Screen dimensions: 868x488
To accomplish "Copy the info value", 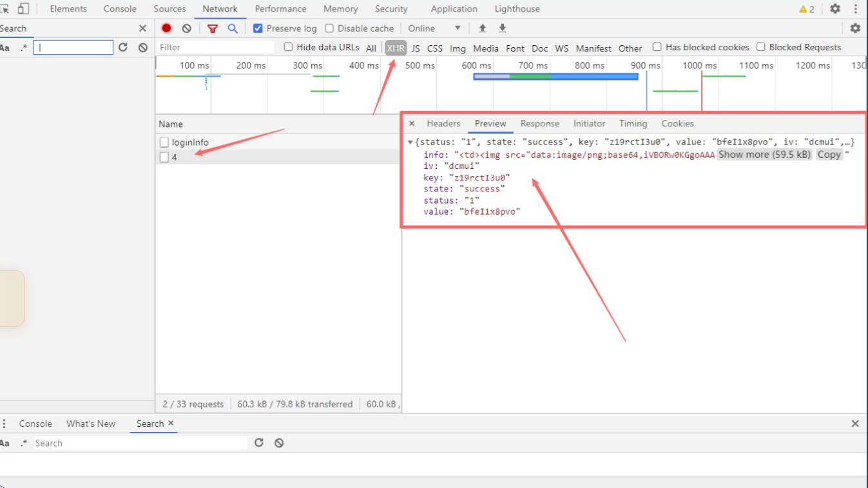I will point(829,154).
